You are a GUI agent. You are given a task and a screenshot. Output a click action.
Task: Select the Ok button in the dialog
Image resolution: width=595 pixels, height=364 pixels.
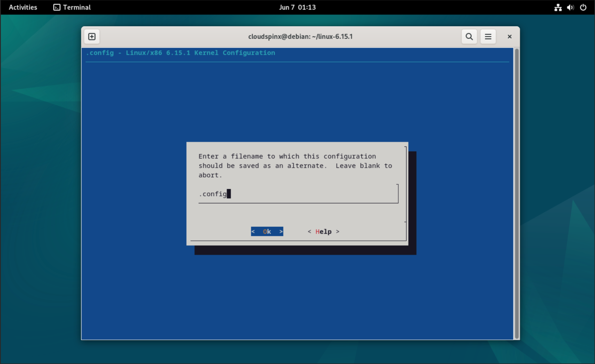(267, 232)
